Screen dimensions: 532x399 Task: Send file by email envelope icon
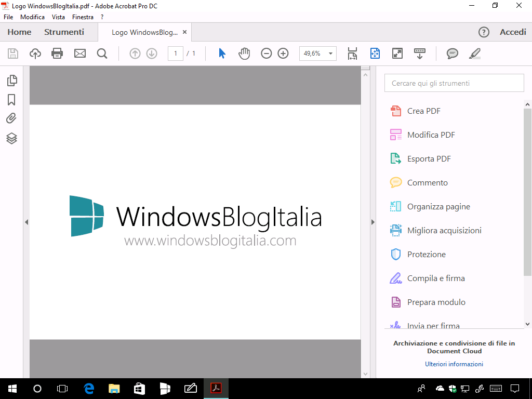(80, 54)
